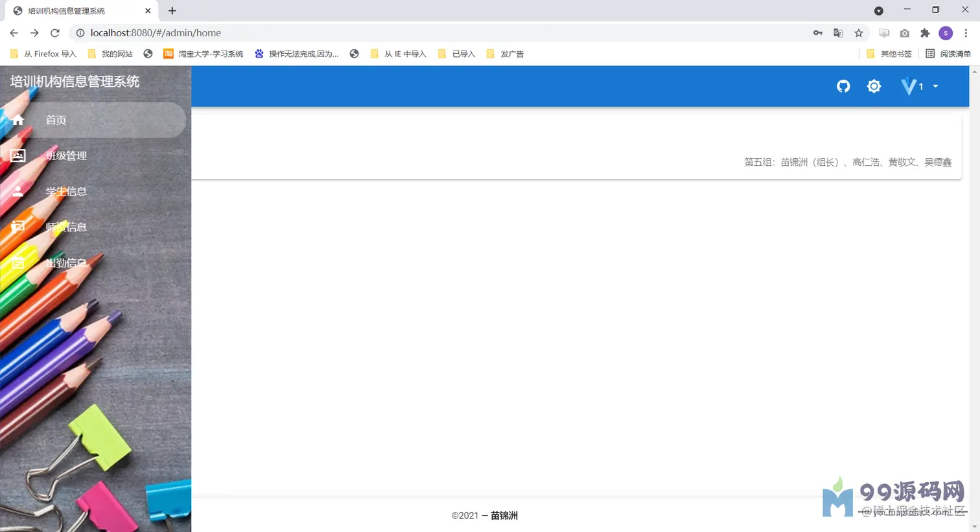This screenshot has height=532, width=980.
Task: Open the purple profile avatar
Action: pos(946,33)
